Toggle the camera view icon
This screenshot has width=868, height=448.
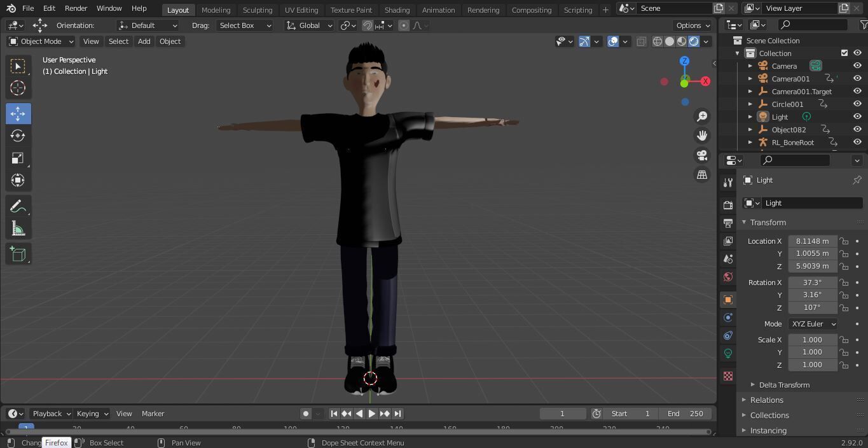coord(702,155)
